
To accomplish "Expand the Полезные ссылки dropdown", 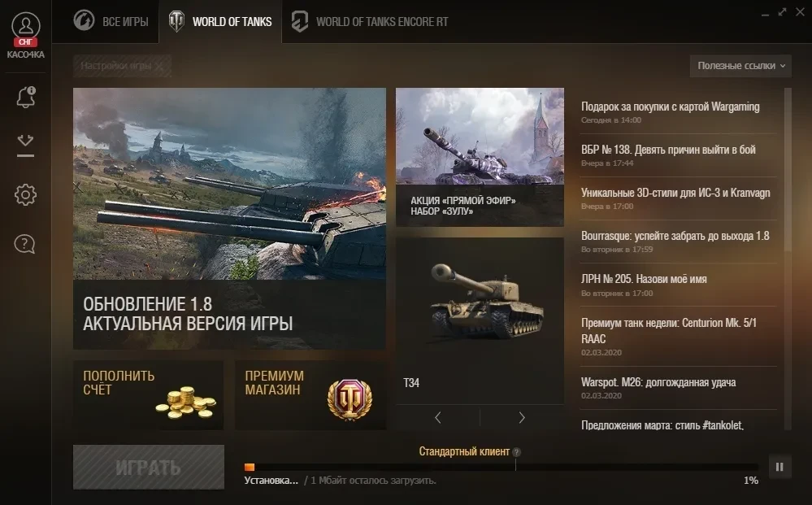I will click(740, 66).
